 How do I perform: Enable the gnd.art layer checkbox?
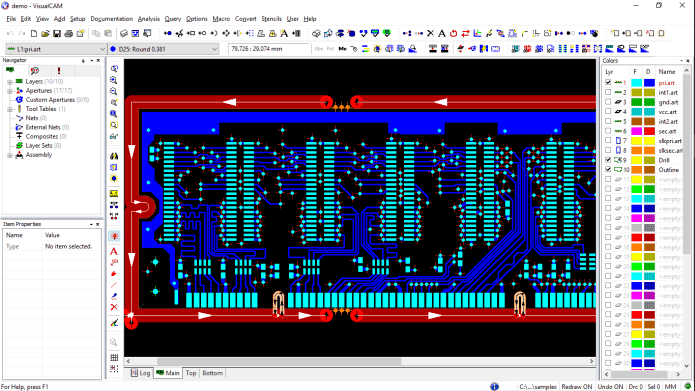608,102
